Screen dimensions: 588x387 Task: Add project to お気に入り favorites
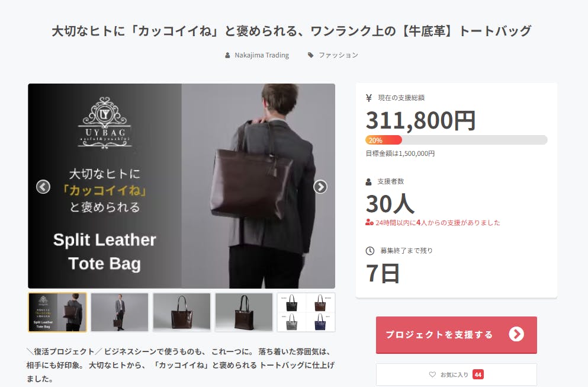457,374
